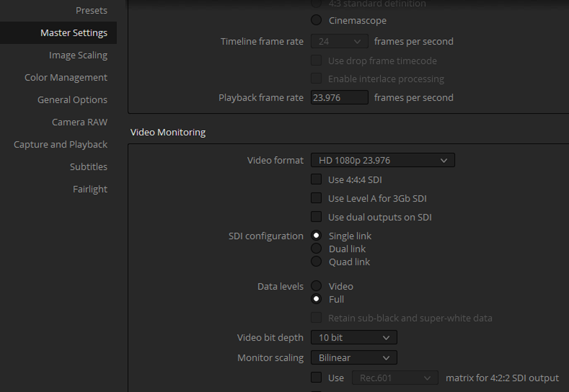Enable Use matrix for 4:2:2 SDI checkbox
The width and height of the screenshot is (569, 392).
316,377
